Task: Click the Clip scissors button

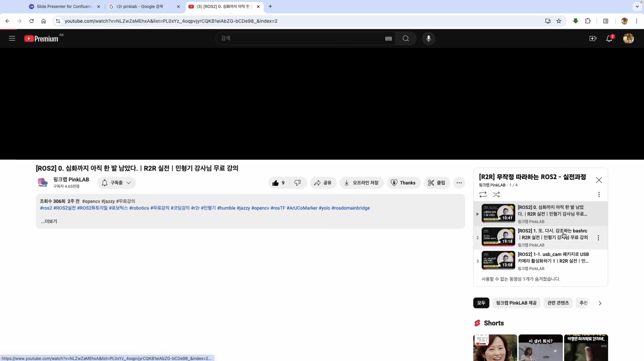Action: coord(437,183)
